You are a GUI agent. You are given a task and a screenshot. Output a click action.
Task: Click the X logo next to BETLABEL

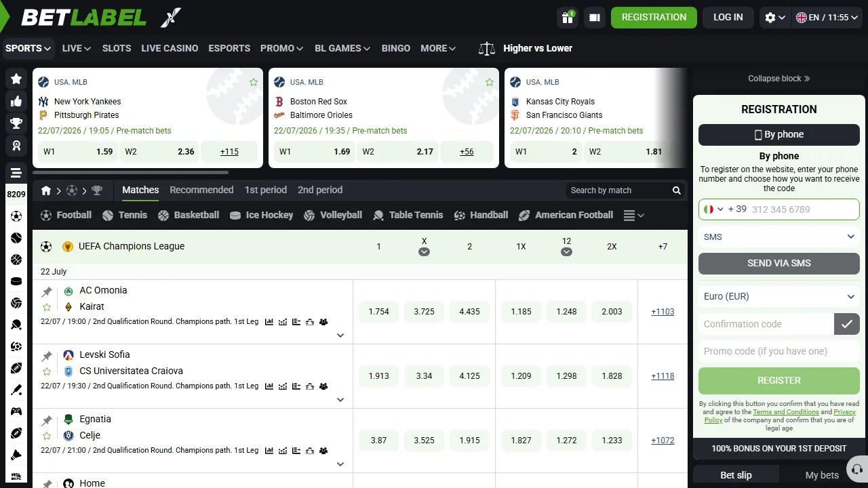pos(171,18)
